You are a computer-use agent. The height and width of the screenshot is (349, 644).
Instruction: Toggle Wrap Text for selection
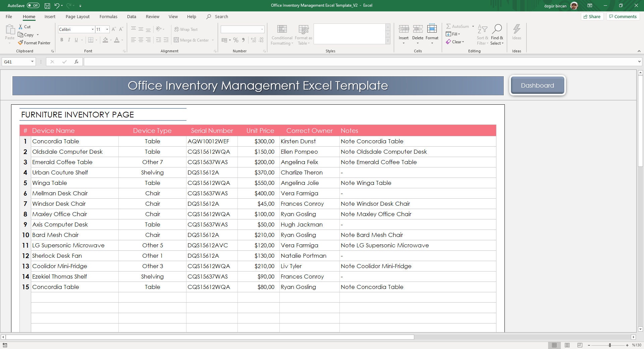coord(186,29)
